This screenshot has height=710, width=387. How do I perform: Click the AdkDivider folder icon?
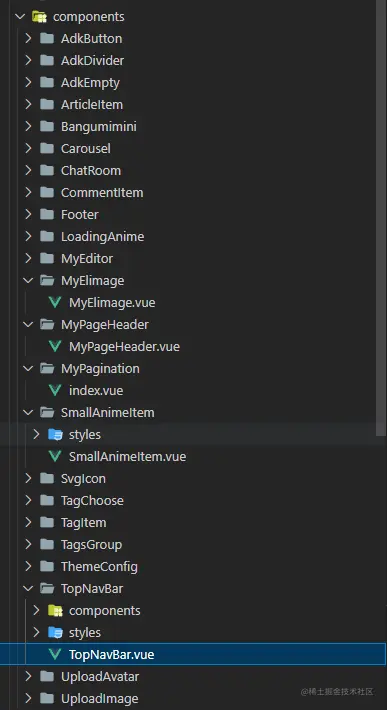click(x=47, y=61)
